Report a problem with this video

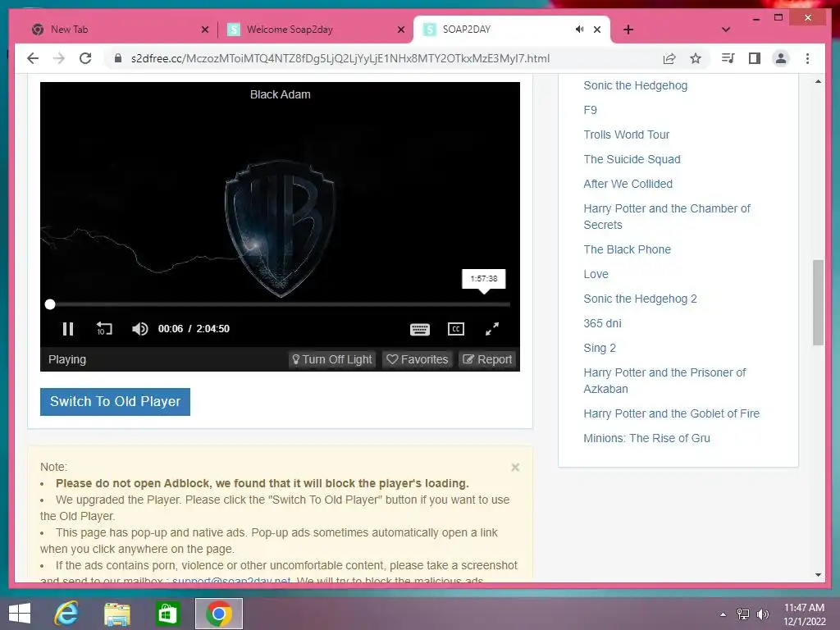coord(487,359)
